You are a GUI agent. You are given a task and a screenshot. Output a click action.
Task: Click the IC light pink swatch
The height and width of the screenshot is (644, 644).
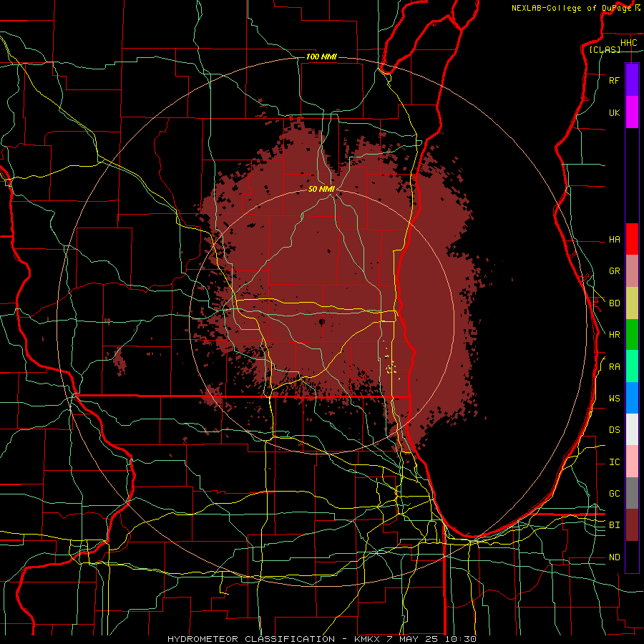click(632, 462)
